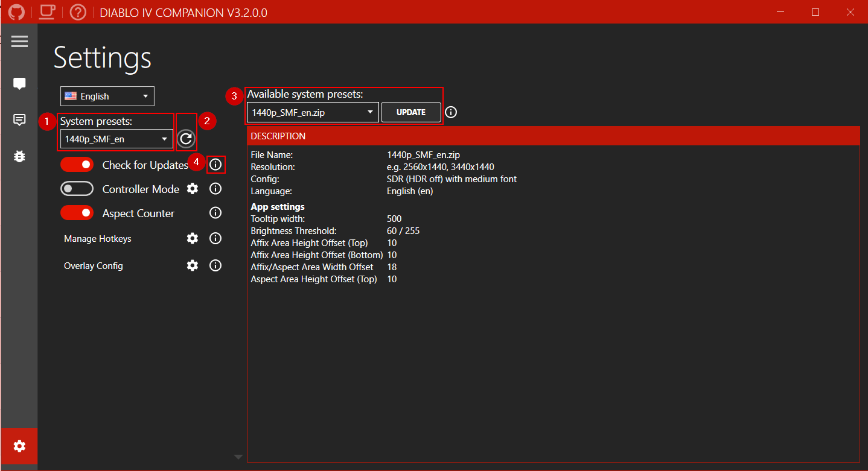Image resolution: width=868 pixels, height=471 pixels.
Task: Open the text message sidebar page
Action: (19, 120)
